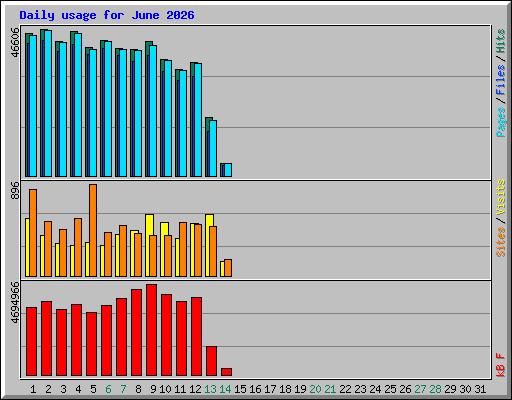Viewport: 512px width, 400px height.
Task: Click green weekend day label 14
Action: 225,389
